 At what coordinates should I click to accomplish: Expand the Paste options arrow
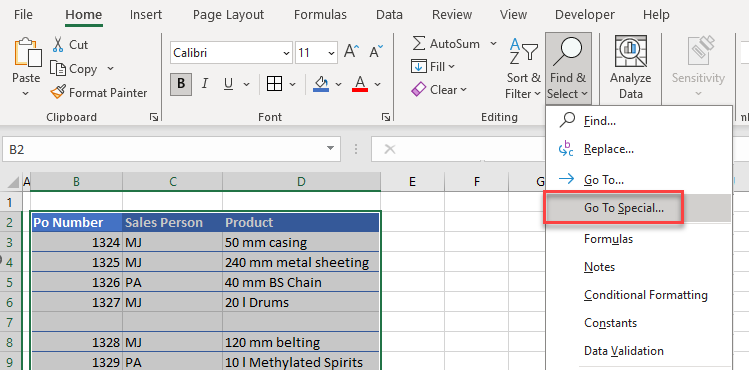click(26, 94)
